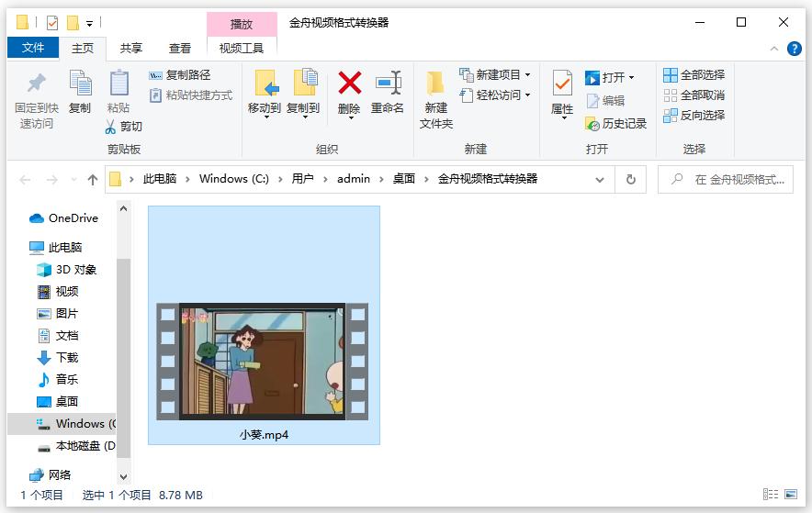Open 桌面 in navigation sidebar

(58, 401)
